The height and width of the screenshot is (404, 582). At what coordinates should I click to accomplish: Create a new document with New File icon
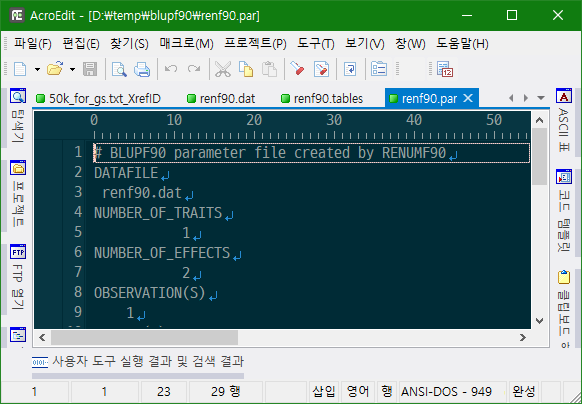(20, 69)
